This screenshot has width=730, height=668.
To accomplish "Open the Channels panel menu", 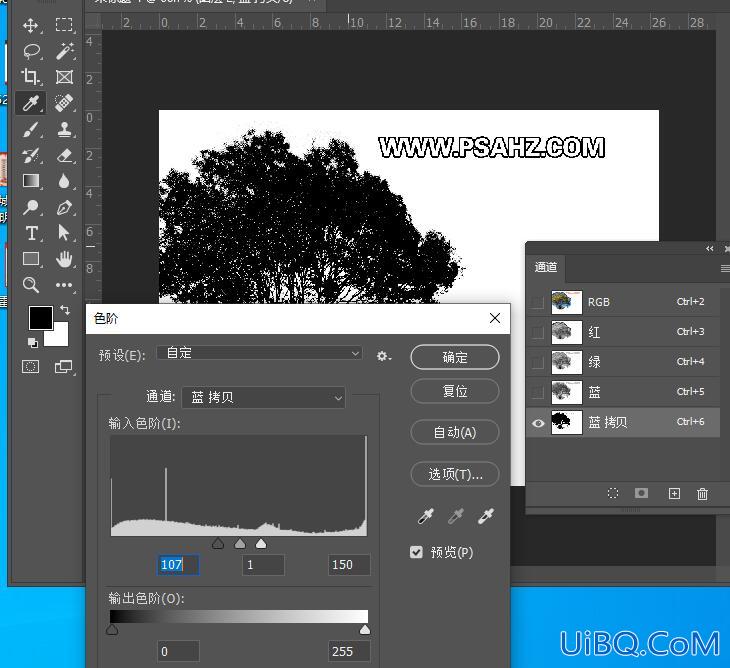I will (724, 268).
